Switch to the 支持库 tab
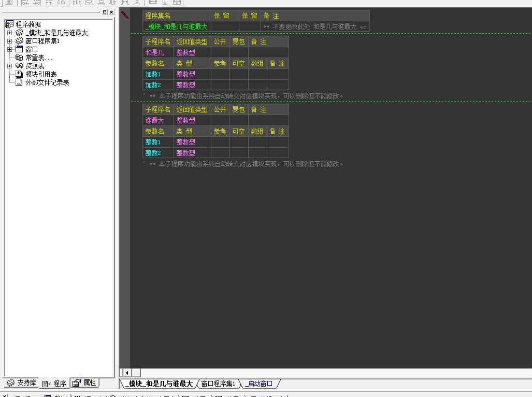Screen dimensions: 532x397 pyautogui.click(x=21, y=383)
